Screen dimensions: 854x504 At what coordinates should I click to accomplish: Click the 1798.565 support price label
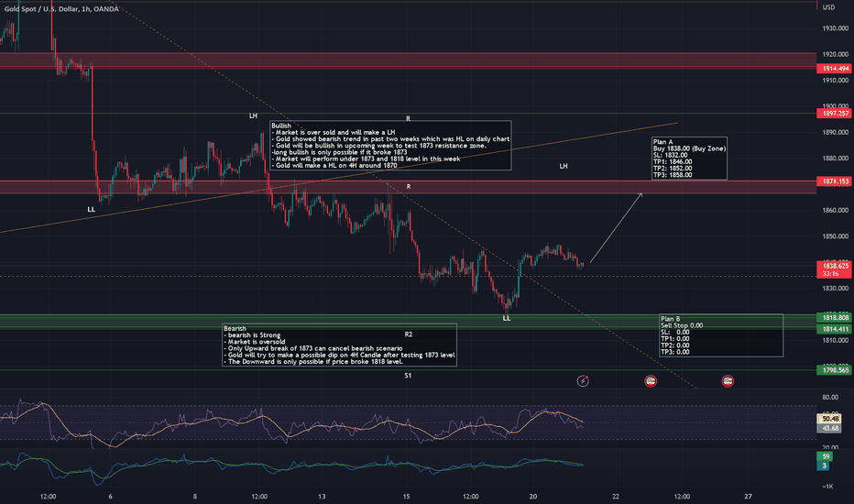coord(835,370)
